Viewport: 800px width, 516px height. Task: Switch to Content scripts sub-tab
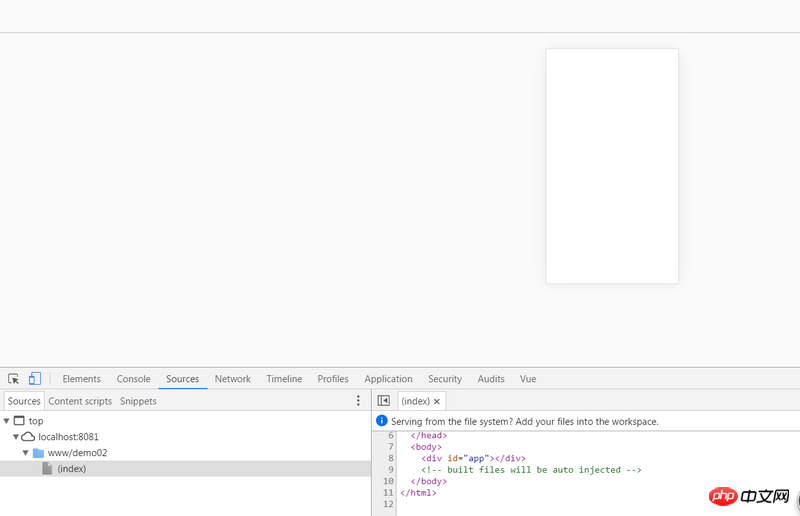pos(80,401)
